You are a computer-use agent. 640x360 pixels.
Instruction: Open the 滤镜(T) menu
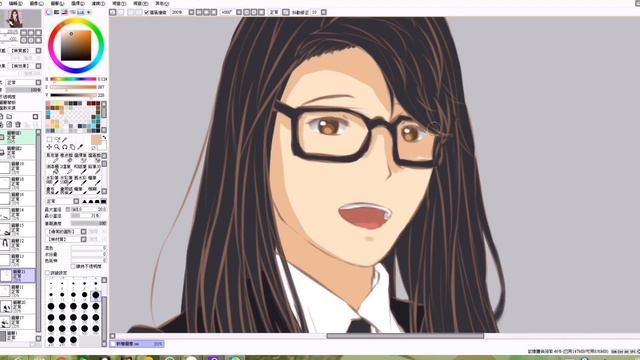[x=98, y=3]
